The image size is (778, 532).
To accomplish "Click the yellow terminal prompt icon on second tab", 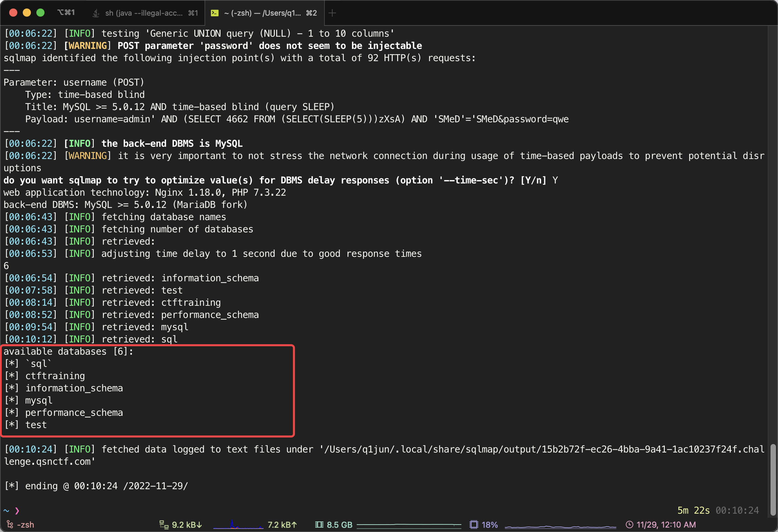I will coord(214,13).
